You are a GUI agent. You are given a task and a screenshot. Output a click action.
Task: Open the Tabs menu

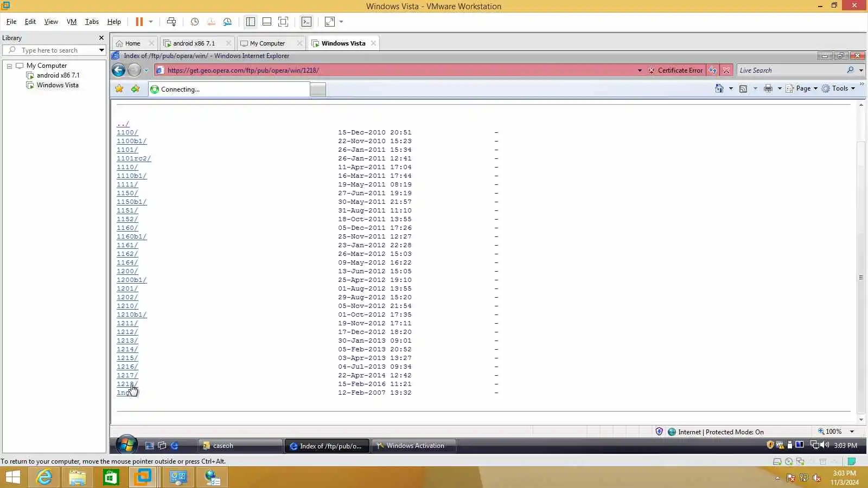(x=92, y=22)
